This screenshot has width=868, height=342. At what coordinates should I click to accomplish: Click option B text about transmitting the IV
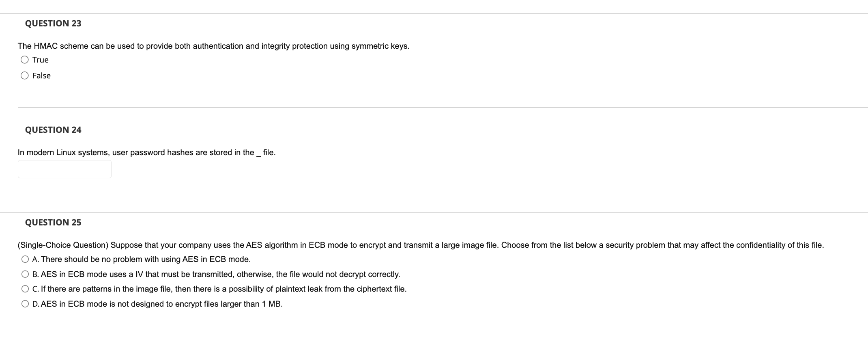pyautogui.click(x=216, y=274)
